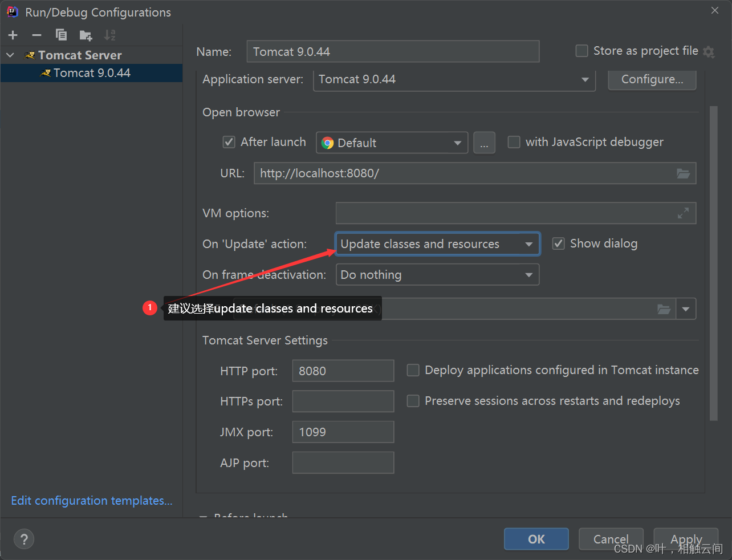Enable Store as project file
This screenshot has height=560, width=732.
[581, 51]
